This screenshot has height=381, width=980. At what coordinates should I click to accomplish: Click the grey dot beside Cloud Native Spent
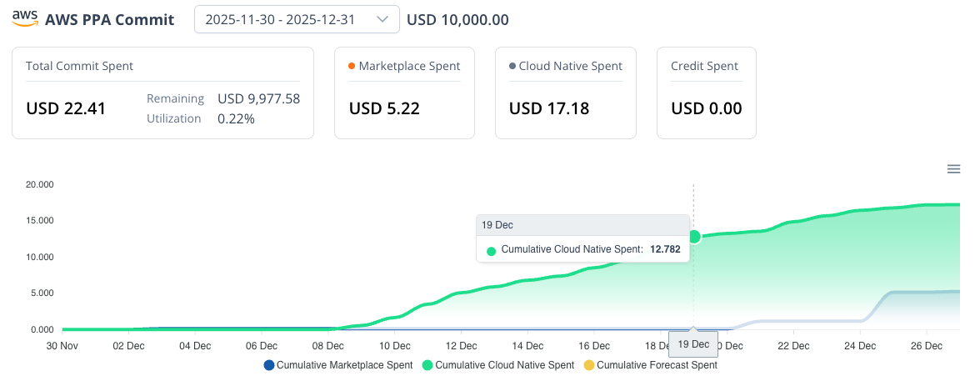512,66
